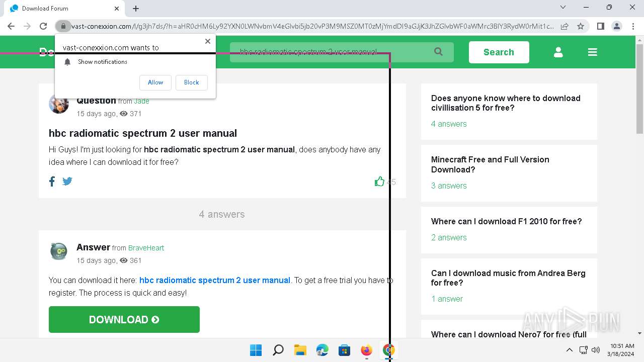This screenshot has height=362, width=644.
Task: Open BraveHeart's profile link
Action: [146, 248]
